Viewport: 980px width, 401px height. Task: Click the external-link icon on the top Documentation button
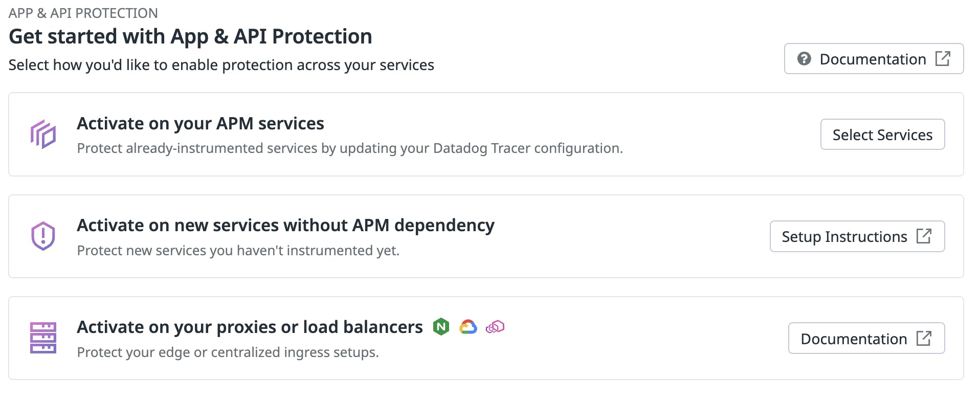click(x=944, y=59)
